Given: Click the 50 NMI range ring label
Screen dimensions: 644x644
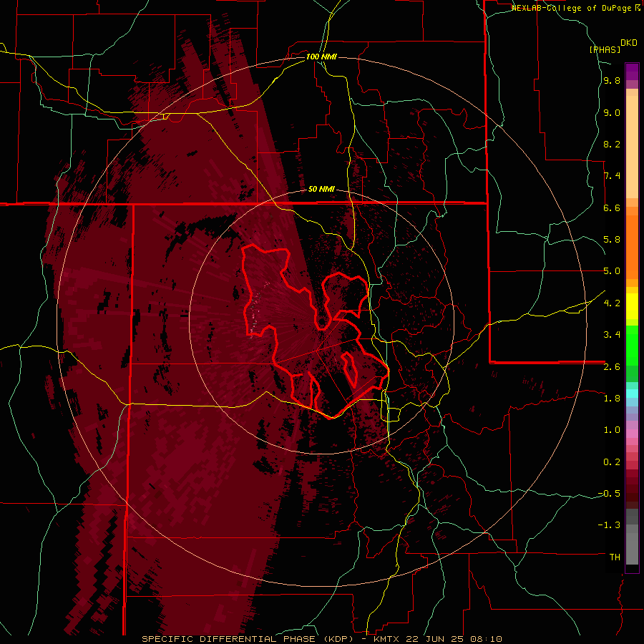Looking at the screenshot, I should point(321,189).
